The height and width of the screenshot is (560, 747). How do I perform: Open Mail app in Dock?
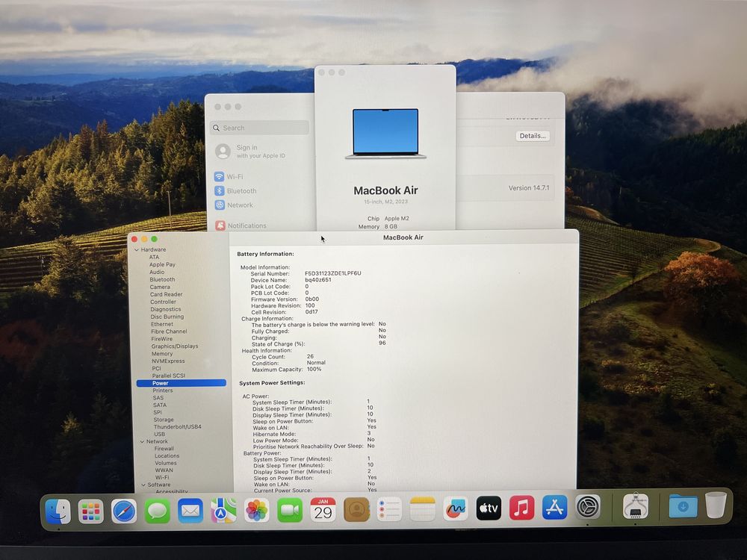pyautogui.click(x=190, y=511)
